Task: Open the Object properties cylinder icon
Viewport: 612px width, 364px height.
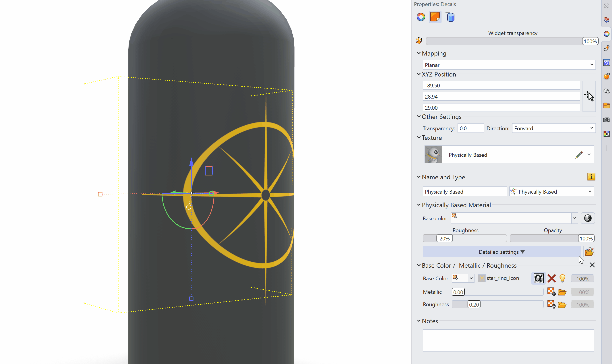Action: [450, 17]
